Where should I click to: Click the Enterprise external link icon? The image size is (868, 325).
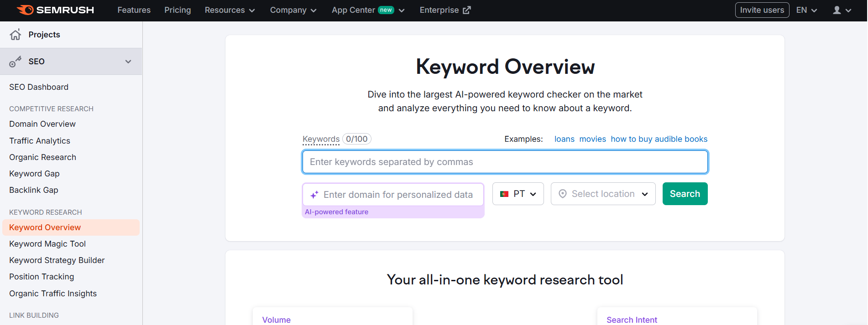pyautogui.click(x=466, y=10)
